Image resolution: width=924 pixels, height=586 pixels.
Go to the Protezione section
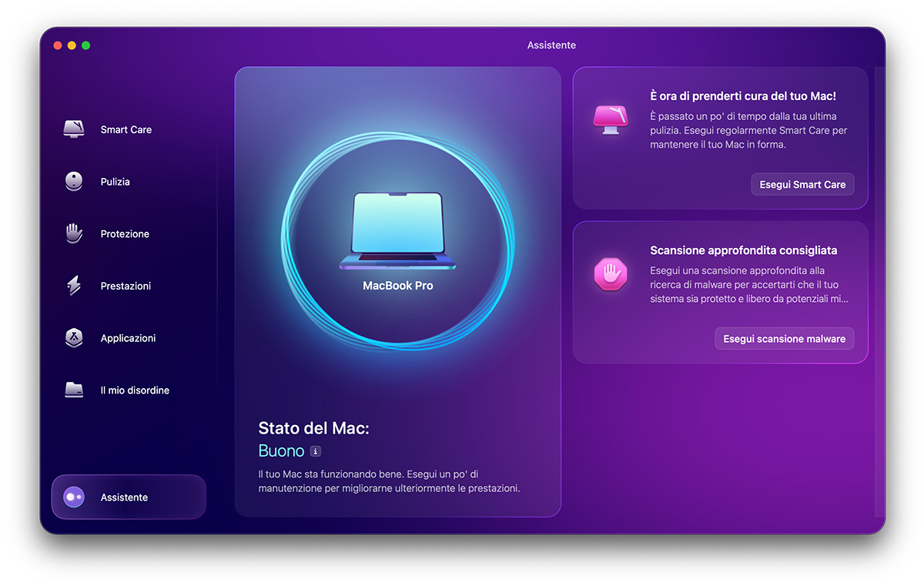click(x=129, y=234)
